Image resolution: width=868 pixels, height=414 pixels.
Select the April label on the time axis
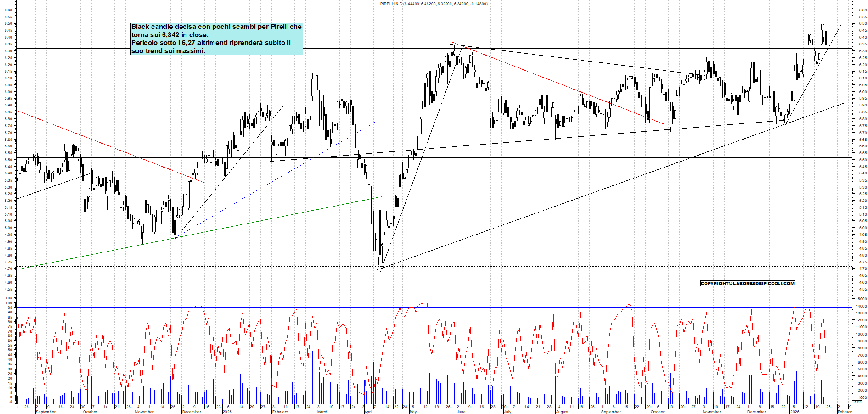click(368, 412)
